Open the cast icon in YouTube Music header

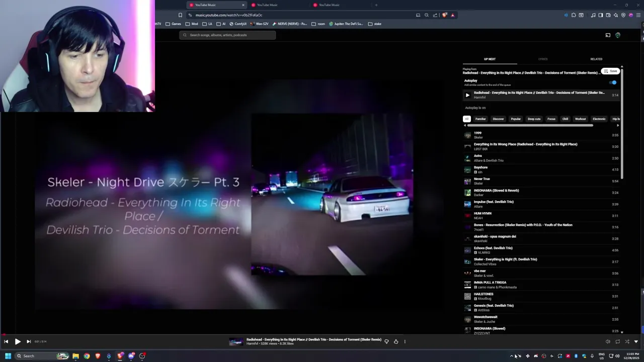pos(608,35)
